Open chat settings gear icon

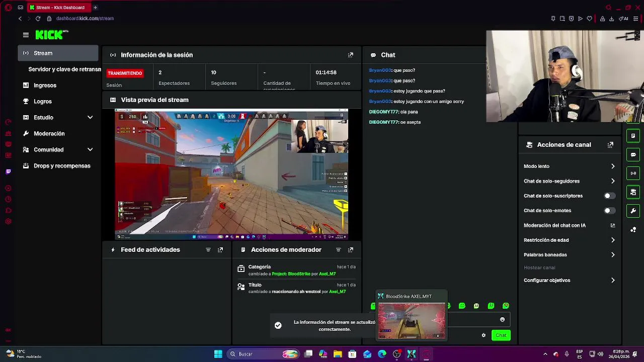pyautogui.click(x=484, y=335)
